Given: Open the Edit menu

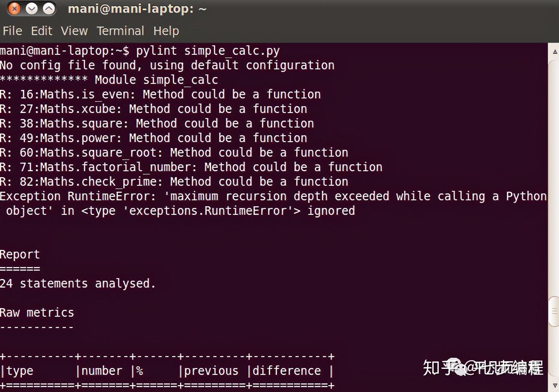Looking at the screenshot, I should pyautogui.click(x=42, y=31).
